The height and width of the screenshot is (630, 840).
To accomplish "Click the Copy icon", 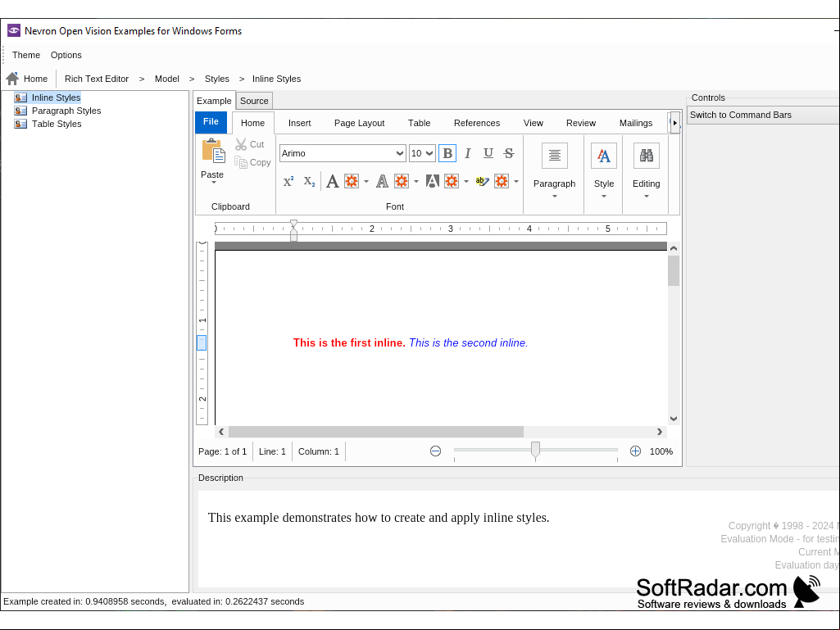I will [x=241, y=162].
